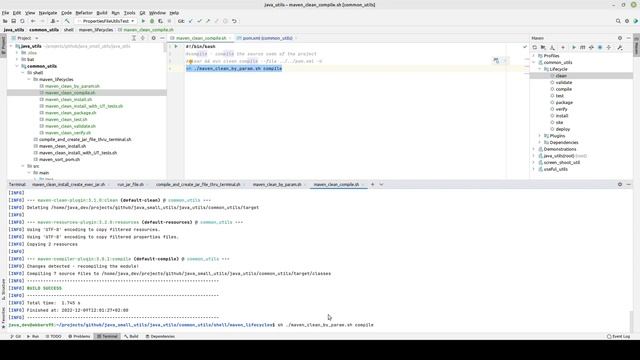The width and height of the screenshot is (640, 360).
Task: Open Maven settings wrench icon
Action: tap(620, 47)
